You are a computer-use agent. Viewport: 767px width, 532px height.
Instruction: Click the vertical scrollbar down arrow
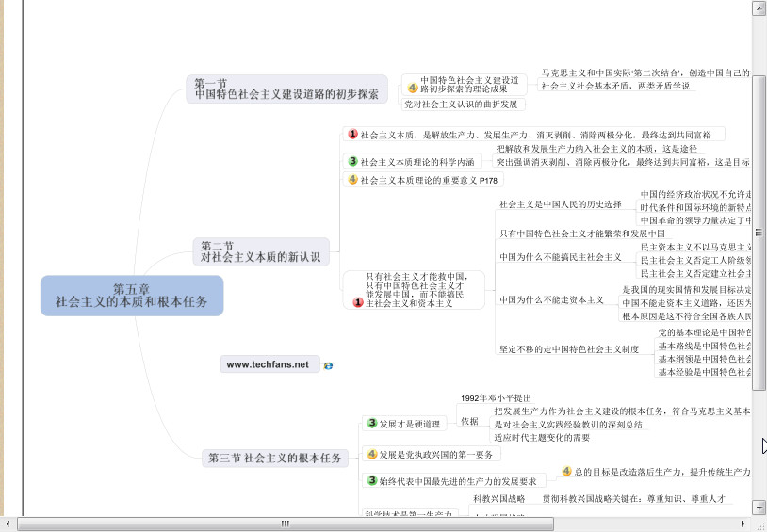tap(759, 508)
